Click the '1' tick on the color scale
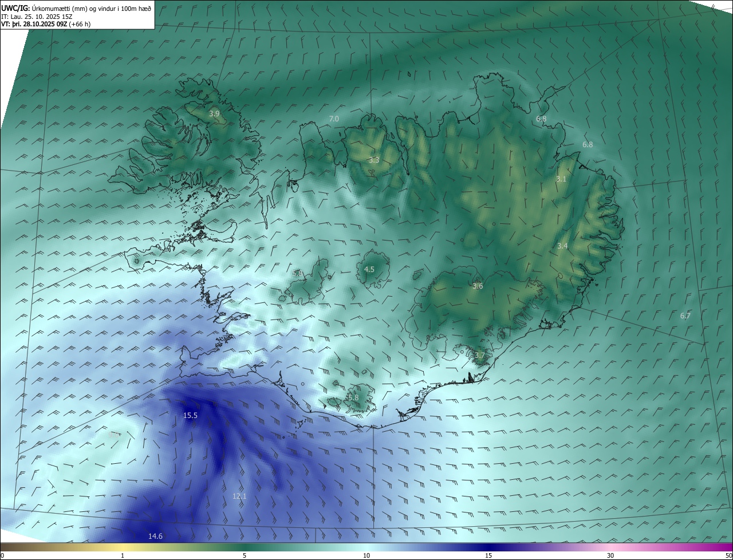Image resolution: width=733 pixels, height=560 pixels. [123, 555]
